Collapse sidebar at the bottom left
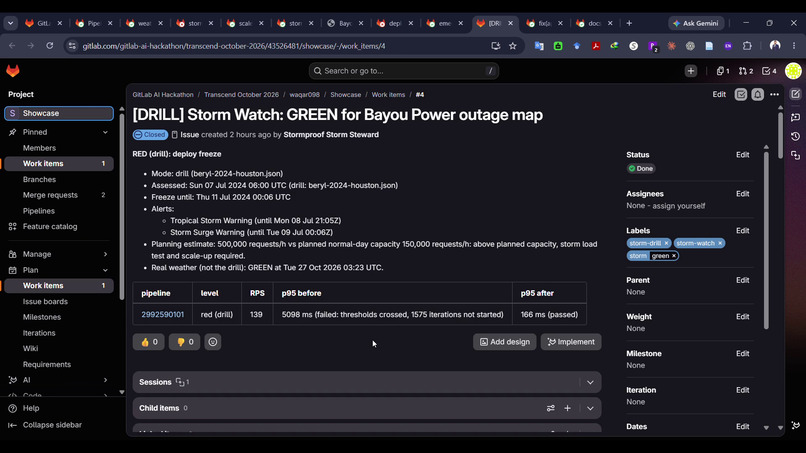Image resolution: width=806 pixels, height=453 pixels. (x=45, y=425)
